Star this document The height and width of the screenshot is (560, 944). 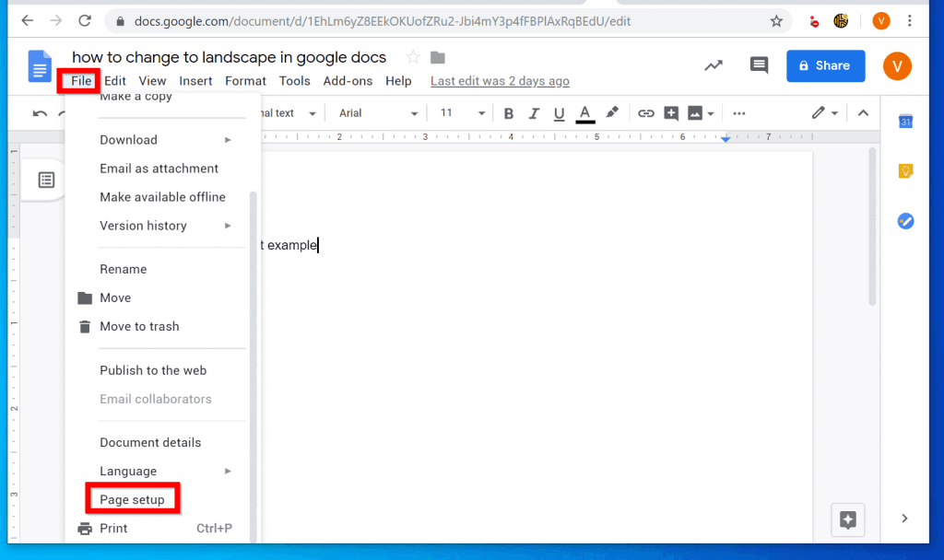(x=413, y=57)
